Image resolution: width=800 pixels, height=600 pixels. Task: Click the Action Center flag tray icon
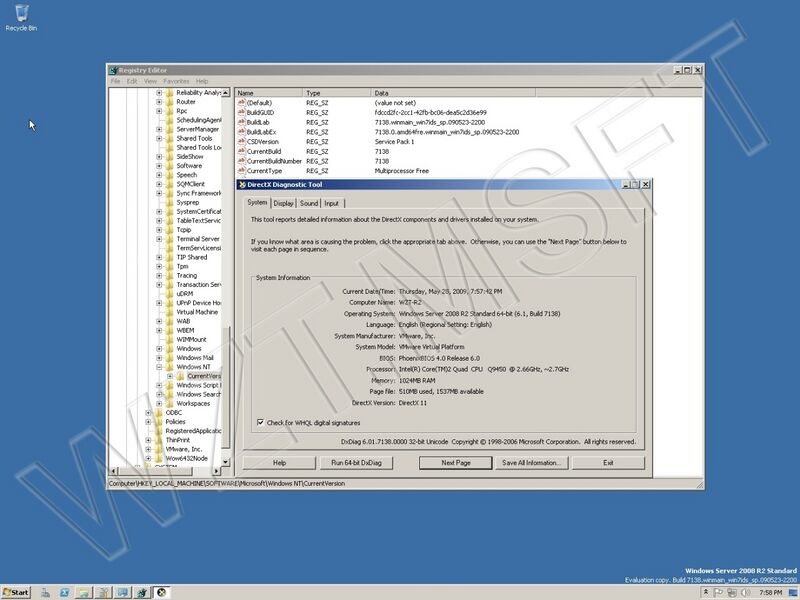pos(719,592)
